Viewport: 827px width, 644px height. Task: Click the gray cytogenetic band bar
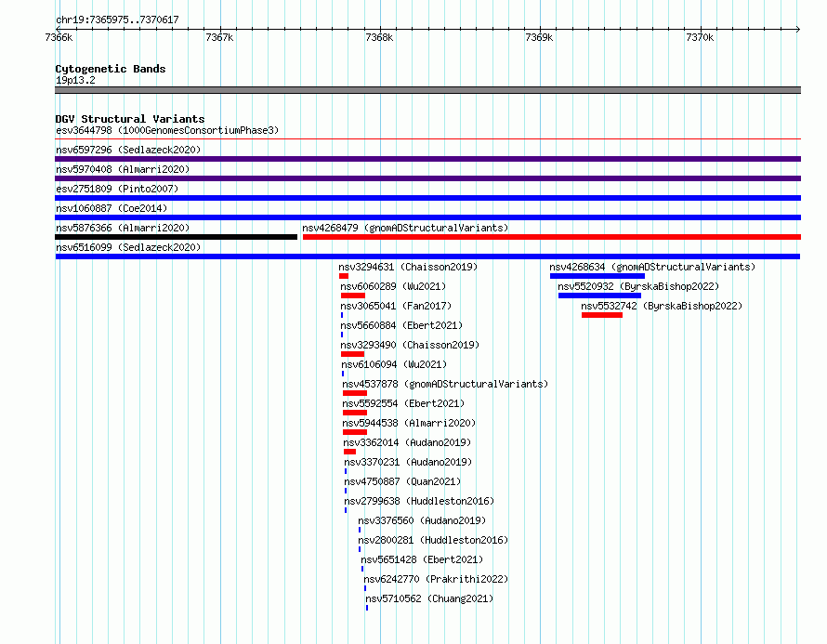[x=427, y=90]
